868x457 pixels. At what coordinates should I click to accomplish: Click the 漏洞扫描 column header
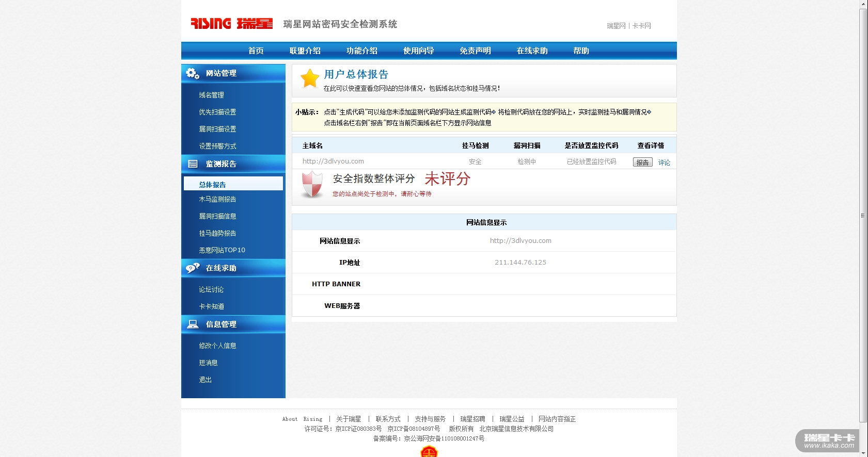click(527, 146)
